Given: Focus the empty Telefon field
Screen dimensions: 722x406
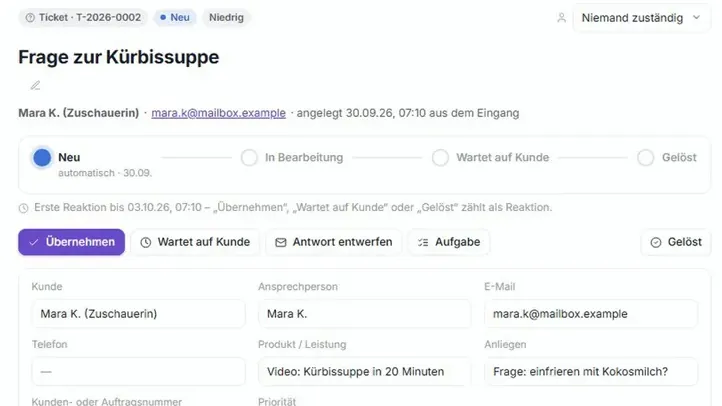Looking at the screenshot, I should pos(138,371).
